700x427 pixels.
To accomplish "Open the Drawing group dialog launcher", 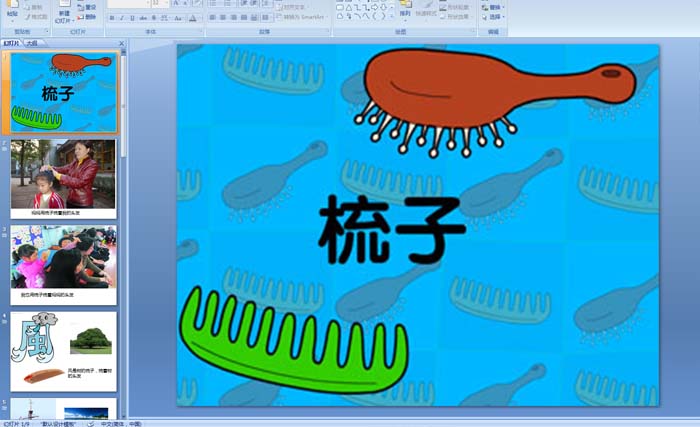I will [x=473, y=30].
